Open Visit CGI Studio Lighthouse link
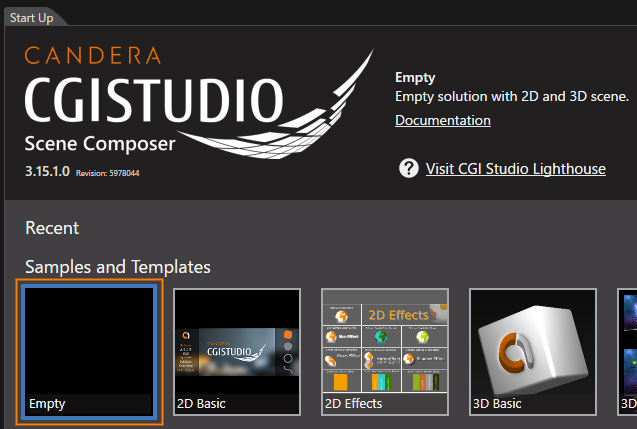This screenshot has height=429, width=637. click(516, 169)
